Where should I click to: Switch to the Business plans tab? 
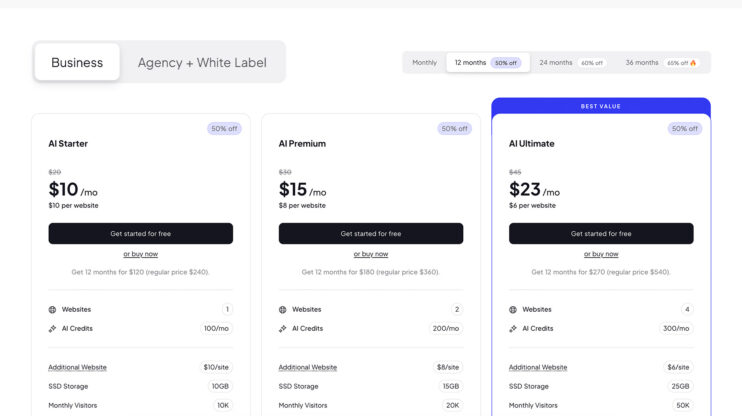[x=77, y=62]
